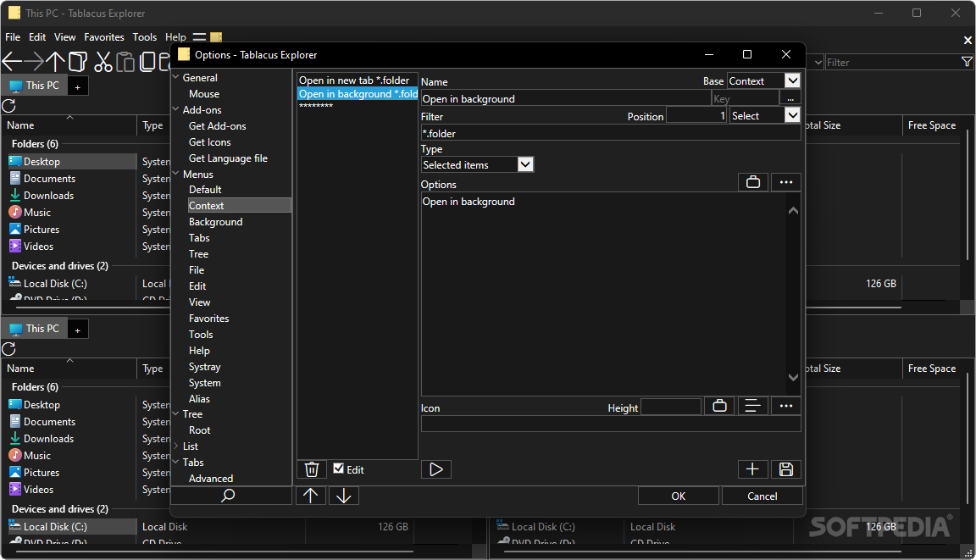Screen dimensions: 976x560
Task: Click the Filter box in main window
Action: pos(891,62)
